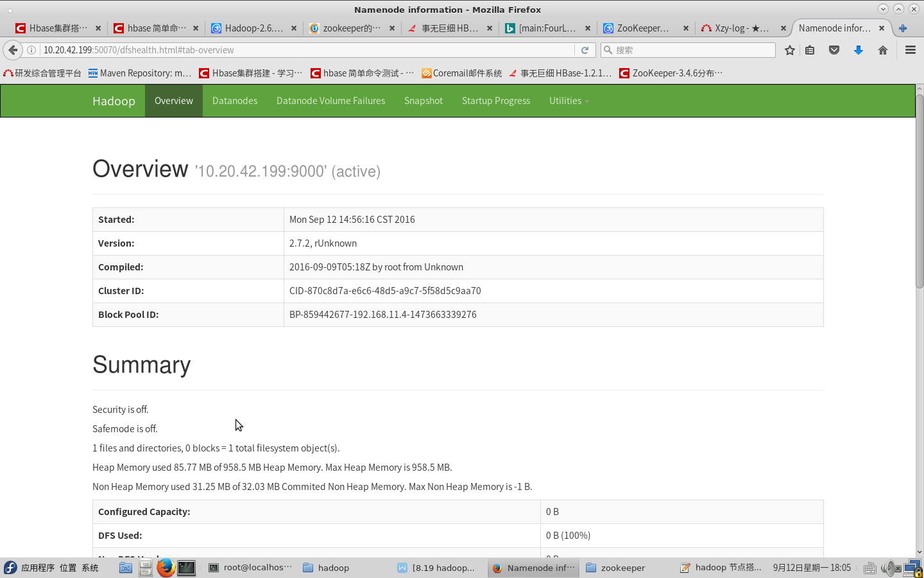The width and height of the screenshot is (924, 578).
Task: Click the Configured Capacity value 0 B
Action: [x=552, y=512]
